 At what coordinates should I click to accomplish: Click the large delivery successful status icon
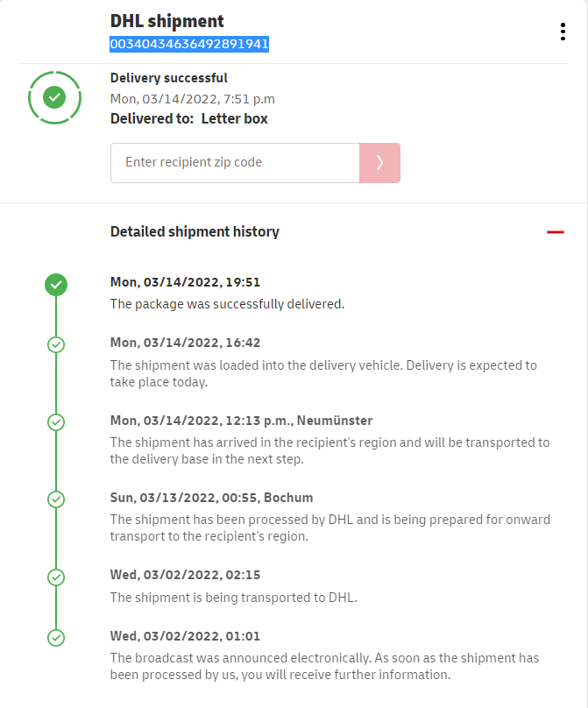tap(54, 96)
